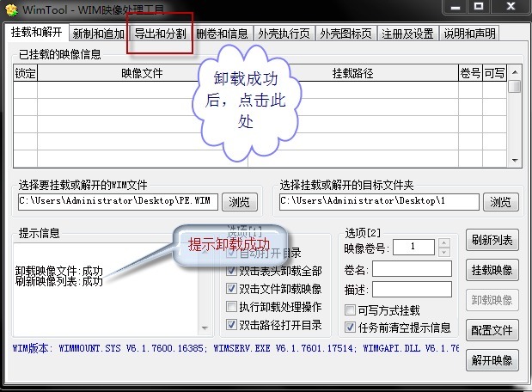Click the 提示信息 panel scroll down arrow
Viewport: 532px width, 392px height.
tap(205, 328)
